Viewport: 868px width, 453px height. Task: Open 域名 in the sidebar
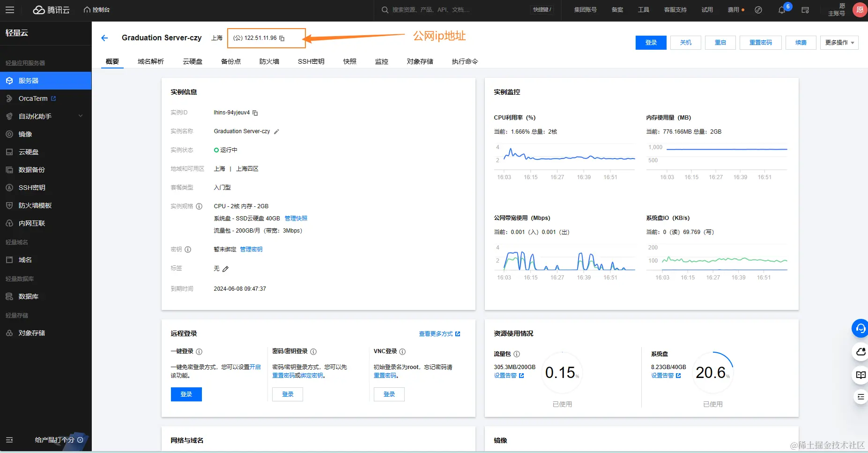click(46, 260)
